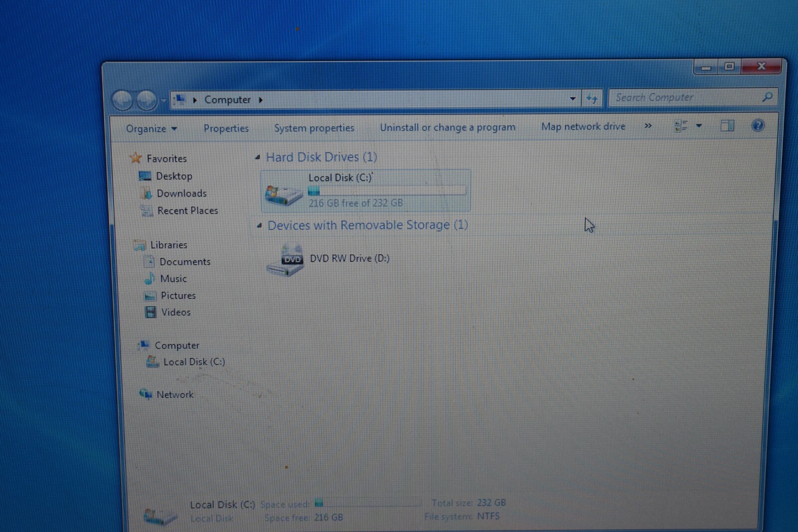Screen dimensions: 798x532
Task: Click the Libraries icon in sidebar
Action: coord(140,245)
